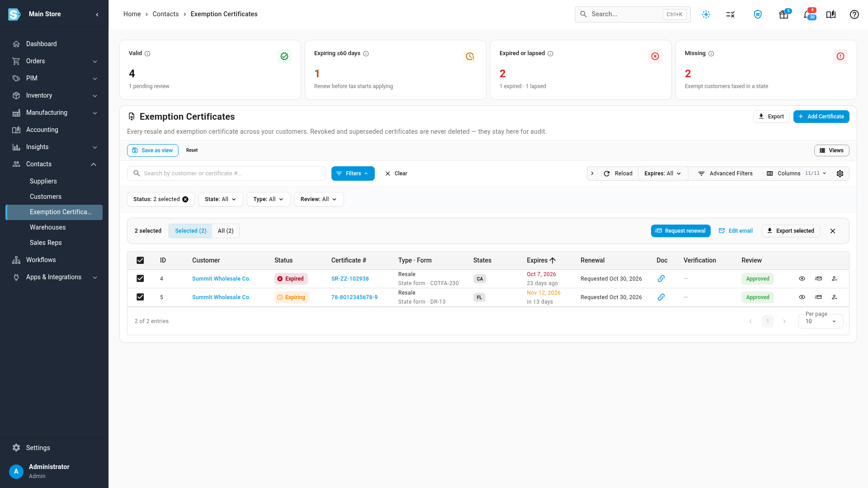This screenshot has height=488, width=868.
Task: Uncheck the select-all header checkbox
Action: (140, 260)
